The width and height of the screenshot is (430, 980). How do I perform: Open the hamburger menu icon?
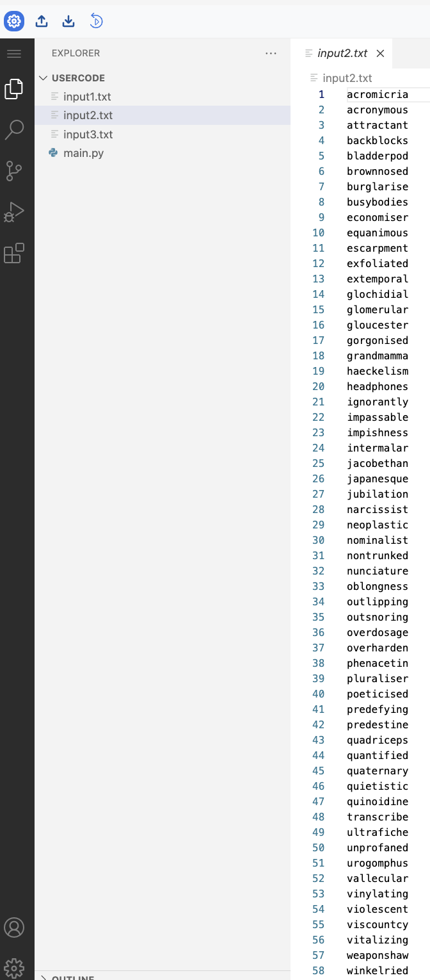14,53
